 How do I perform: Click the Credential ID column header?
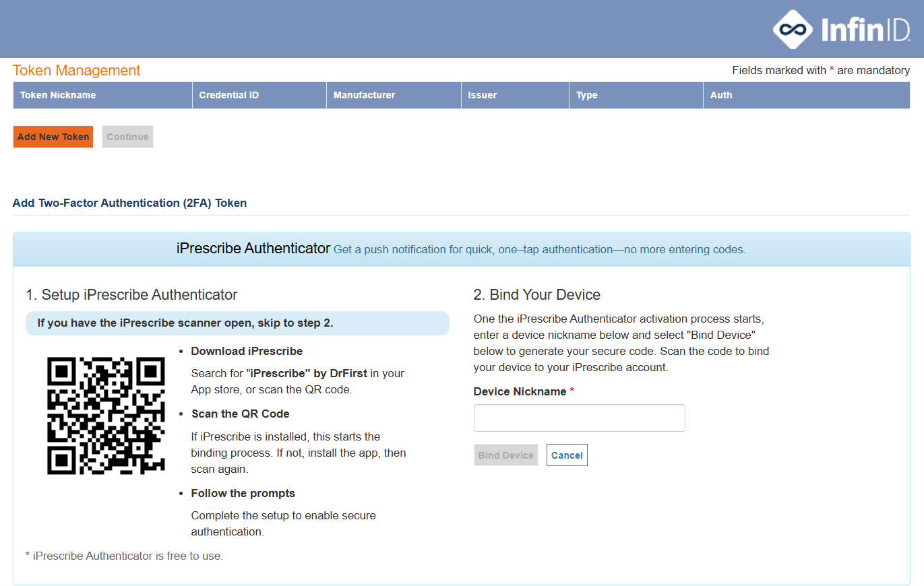(228, 95)
